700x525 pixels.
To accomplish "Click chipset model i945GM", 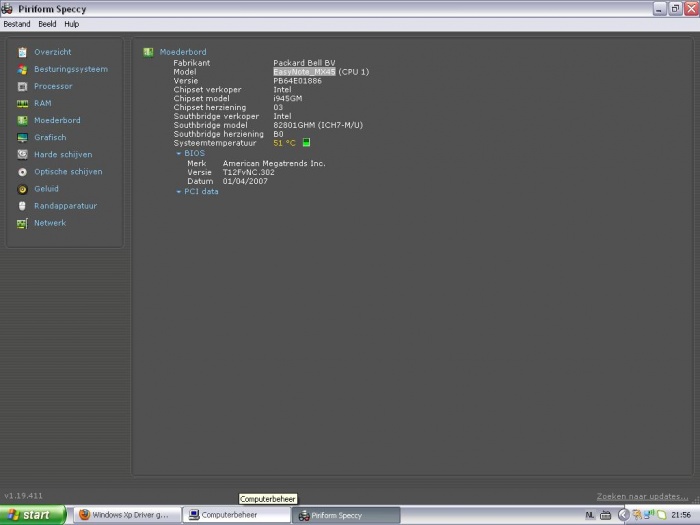I will tap(288, 99).
